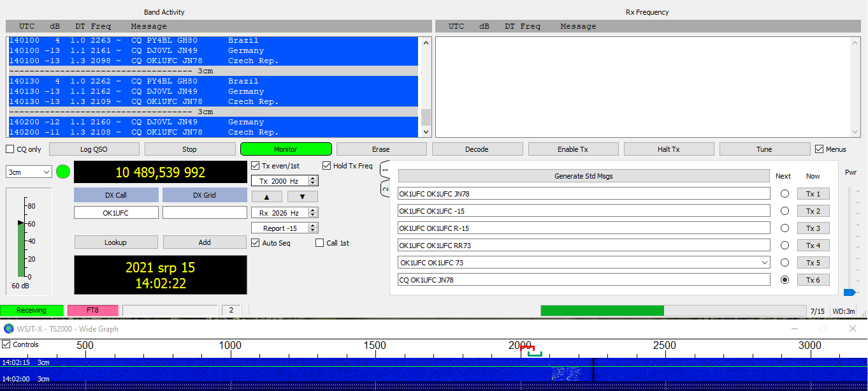
Task: Uncheck the Auto Seq option
Action: [x=256, y=243]
